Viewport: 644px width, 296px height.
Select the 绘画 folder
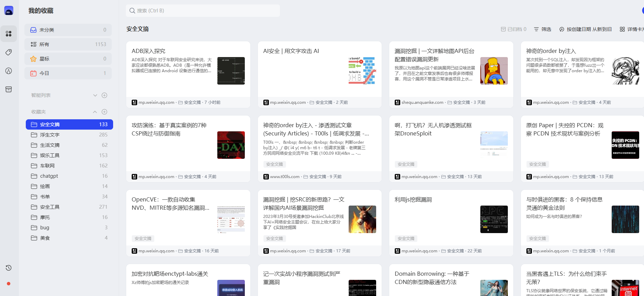tap(69, 186)
